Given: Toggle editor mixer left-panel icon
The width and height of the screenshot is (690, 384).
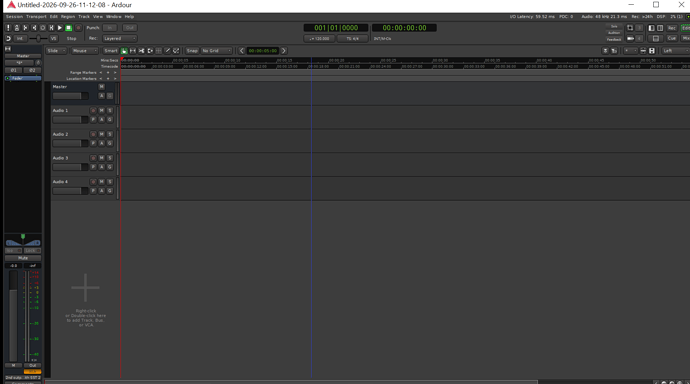Looking at the screenshot, I should point(651,28).
